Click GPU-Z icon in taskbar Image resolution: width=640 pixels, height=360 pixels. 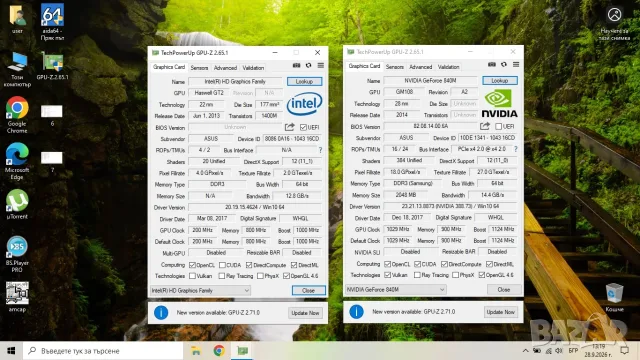(x=243, y=351)
